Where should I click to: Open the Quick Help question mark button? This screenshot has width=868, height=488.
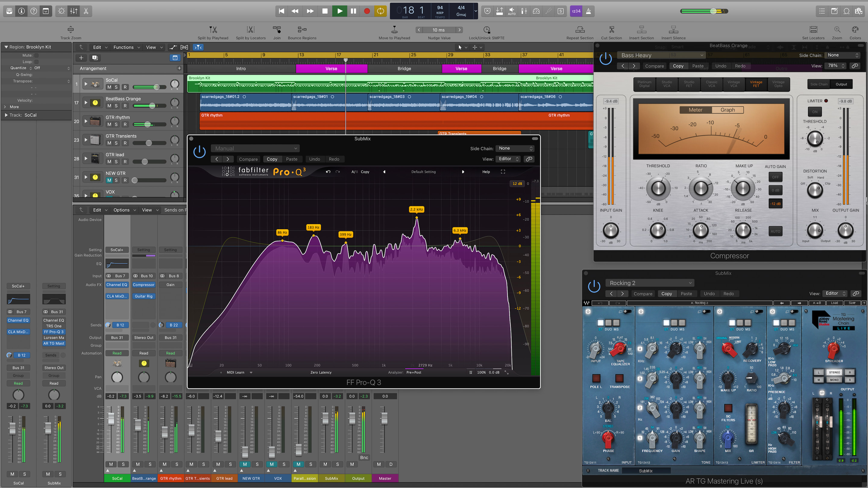coord(34,11)
